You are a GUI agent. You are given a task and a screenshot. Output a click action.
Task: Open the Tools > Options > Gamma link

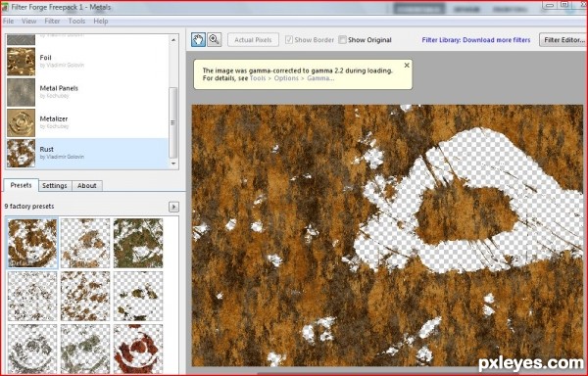coord(292,78)
